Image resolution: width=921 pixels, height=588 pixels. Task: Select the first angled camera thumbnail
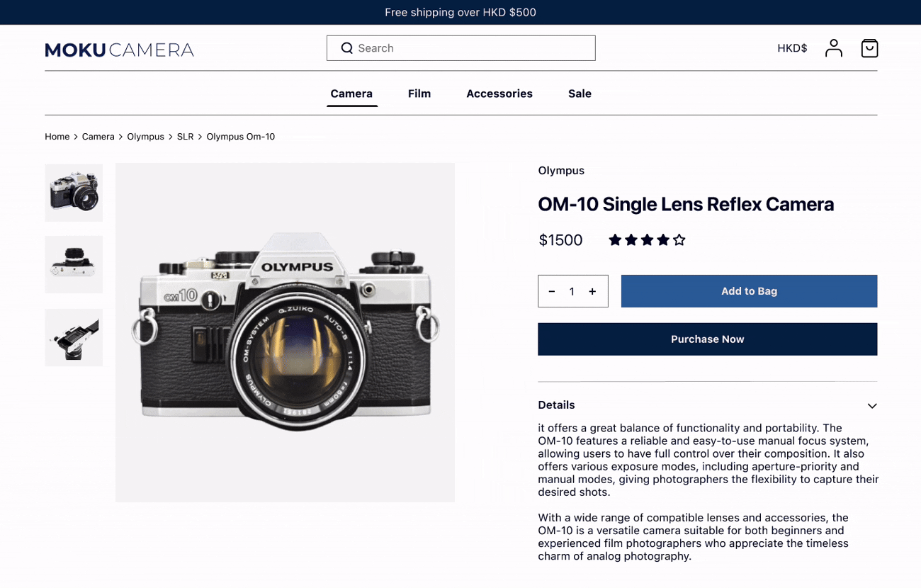74,193
